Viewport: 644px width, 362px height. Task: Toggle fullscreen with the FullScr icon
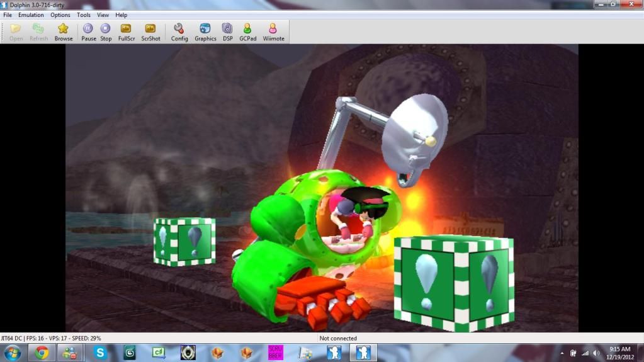point(126,32)
